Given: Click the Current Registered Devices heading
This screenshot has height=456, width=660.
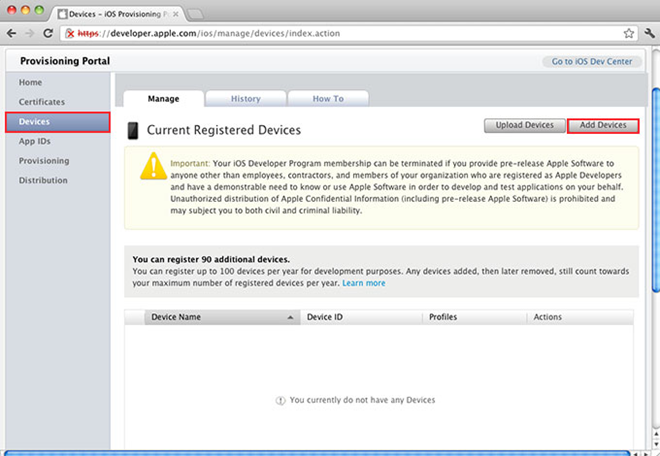Looking at the screenshot, I should point(224,130).
